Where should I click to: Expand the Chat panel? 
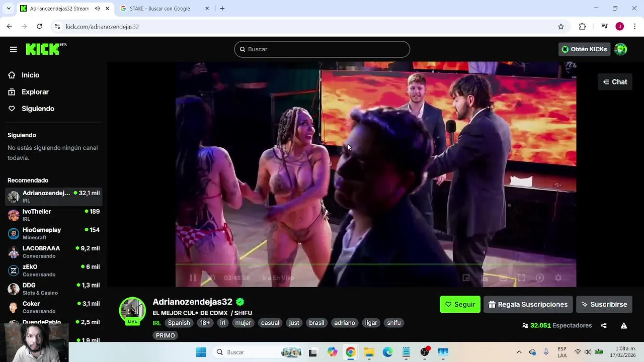pos(615,82)
